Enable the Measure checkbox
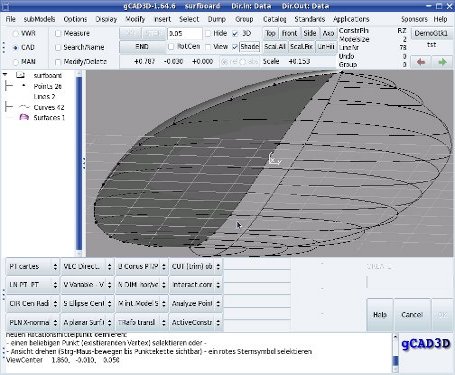Image resolution: width=455 pixels, height=375 pixels. (x=58, y=33)
